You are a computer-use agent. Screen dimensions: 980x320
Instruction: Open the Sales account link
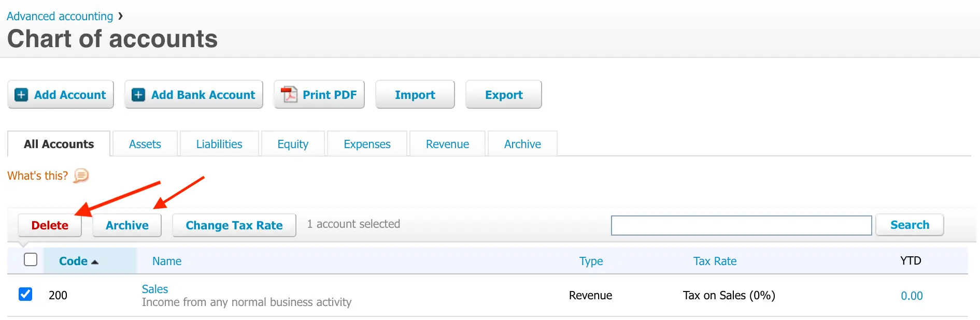[155, 289]
